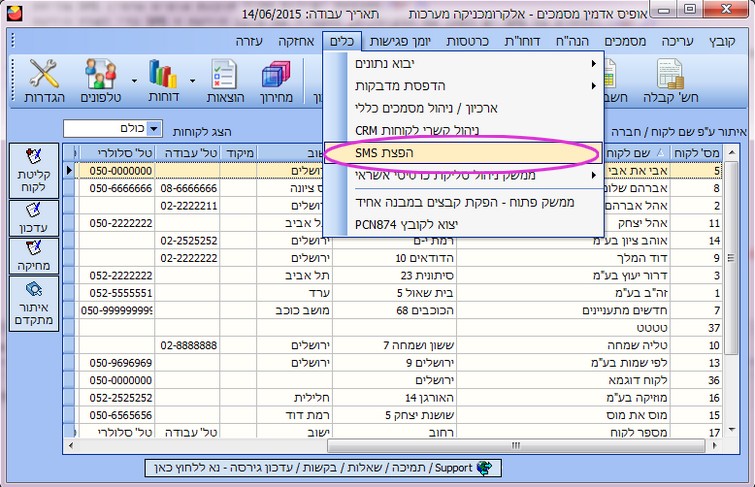Sort by the טל' עבודה column header

pos(187,153)
